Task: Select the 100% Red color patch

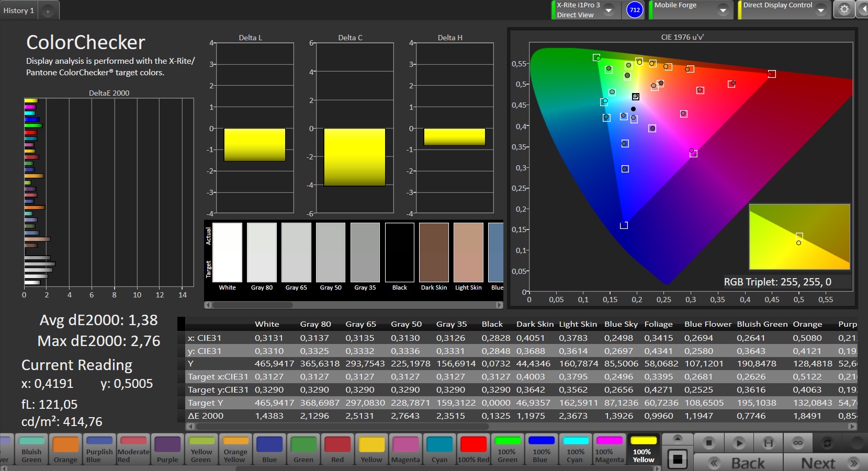Action: (x=474, y=449)
